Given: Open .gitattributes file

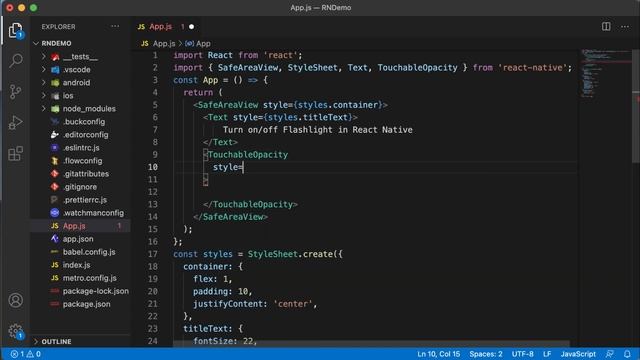Looking at the screenshot, I should (86, 174).
